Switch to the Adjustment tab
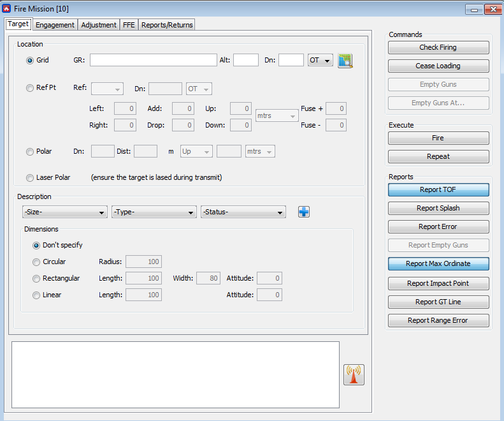Screen dimensions: 504x421 [x=99, y=25]
